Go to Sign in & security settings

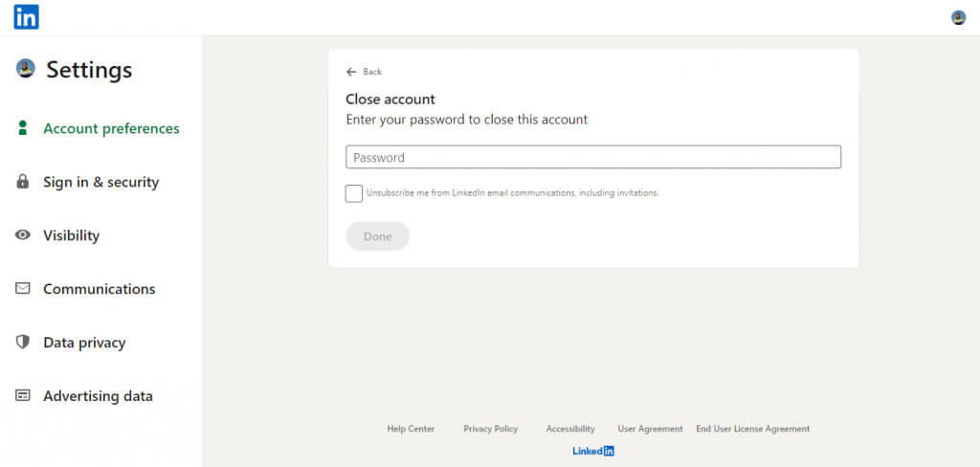click(100, 182)
